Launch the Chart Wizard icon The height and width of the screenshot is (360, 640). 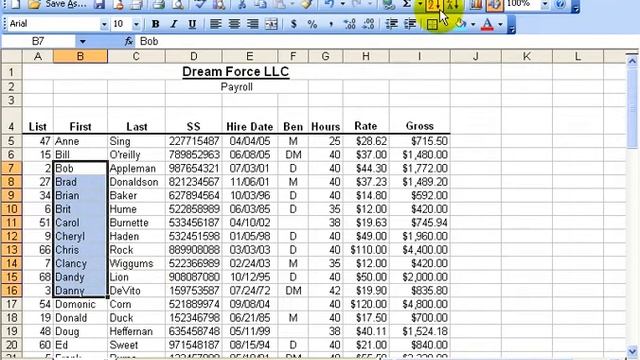coord(476,4)
